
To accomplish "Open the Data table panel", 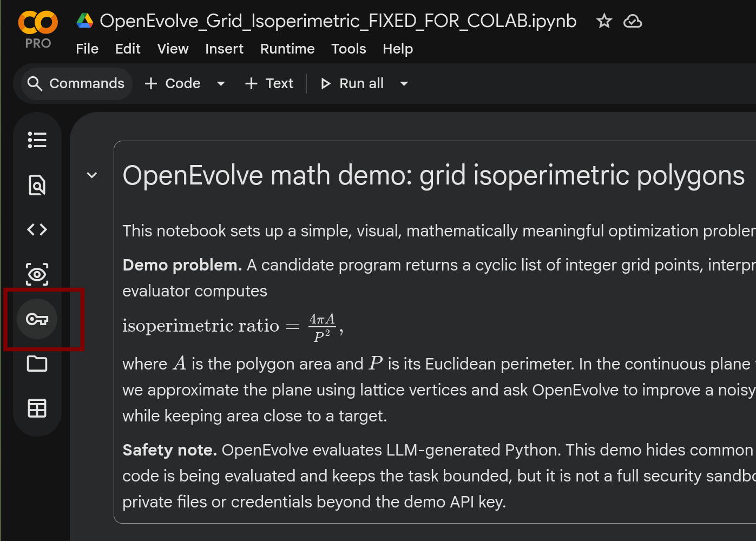I will 37,408.
